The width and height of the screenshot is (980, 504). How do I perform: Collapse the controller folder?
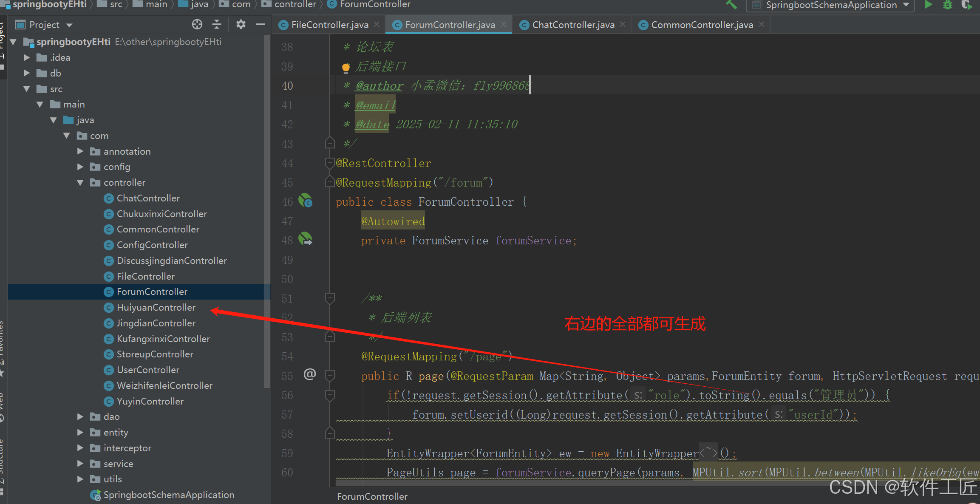click(80, 182)
